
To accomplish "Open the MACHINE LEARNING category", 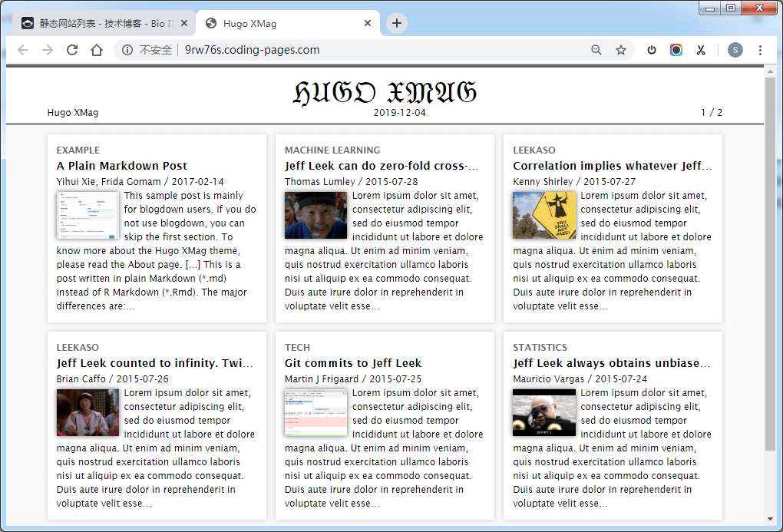I will (332, 150).
